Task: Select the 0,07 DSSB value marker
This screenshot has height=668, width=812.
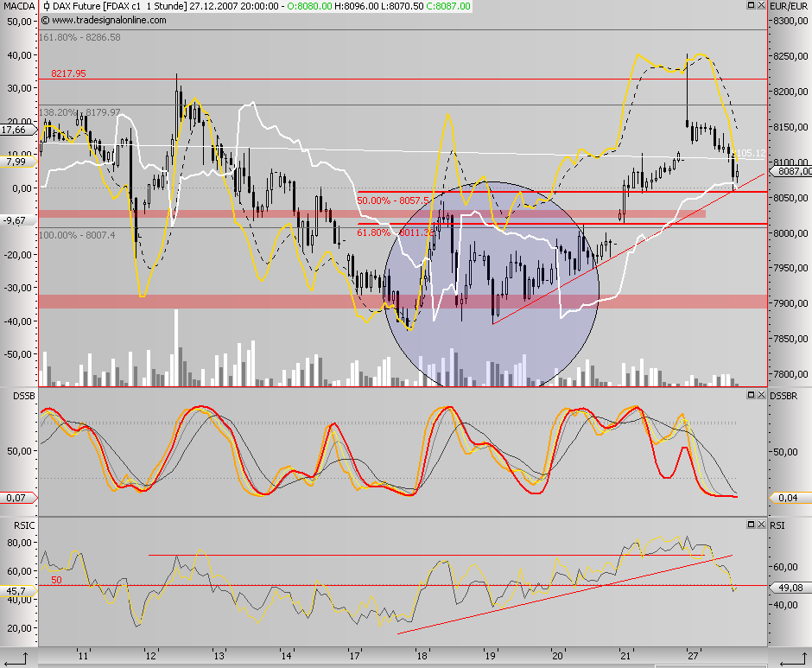Action: click(17, 498)
